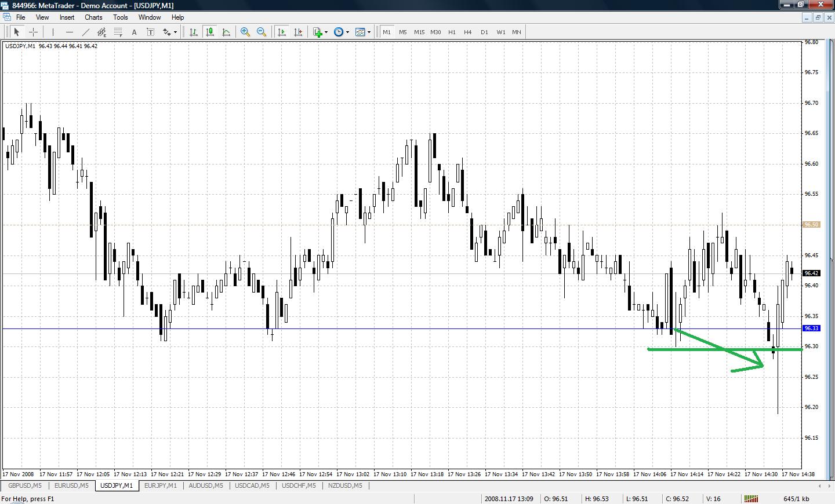Set timeframe to M15

click(419, 32)
